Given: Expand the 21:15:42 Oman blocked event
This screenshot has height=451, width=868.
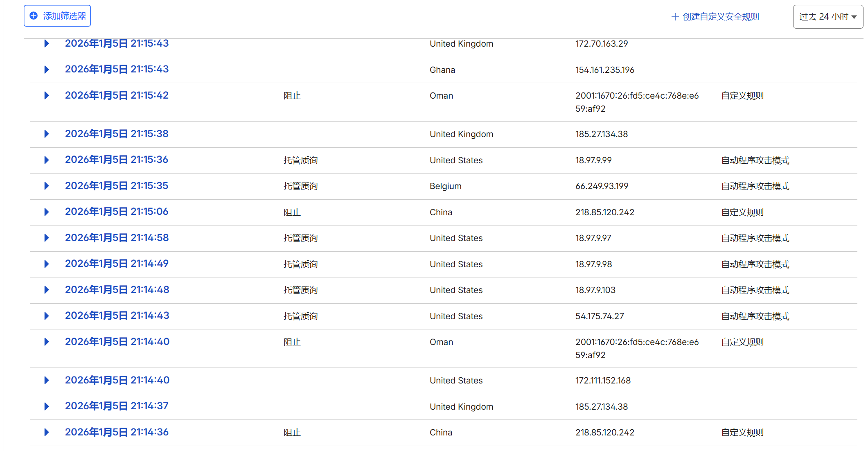Looking at the screenshot, I should pyautogui.click(x=47, y=95).
